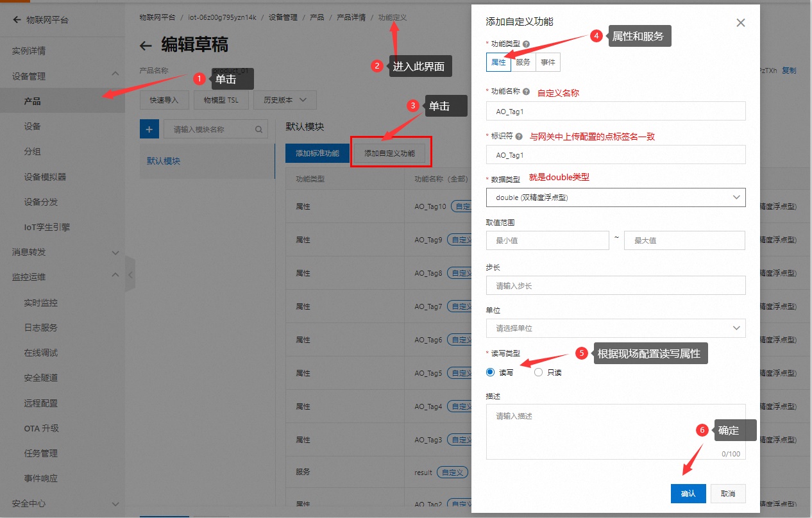Viewport: 812px width, 518px height.
Task: Click the blue plus add-module icon
Action: [149, 129]
